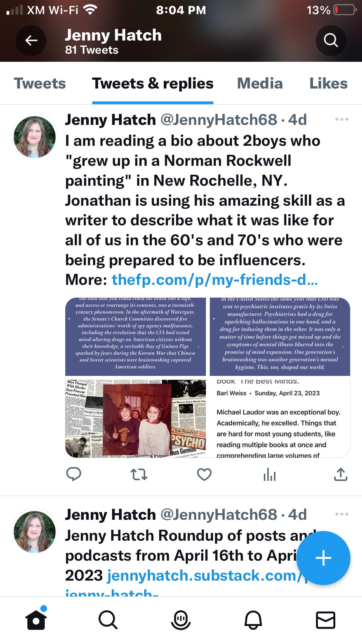Image resolution: width=362 pixels, height=644 pixels.
Task: Open search from the profile header magnifier
Action: [x=331, y=41]
